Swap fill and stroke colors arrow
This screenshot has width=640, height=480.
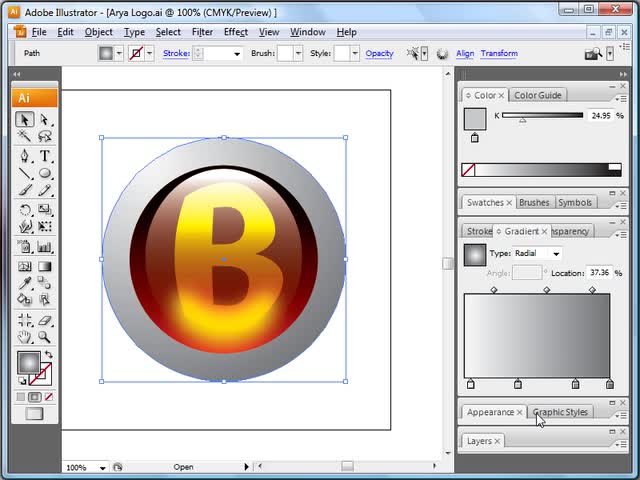pyautogui.click(x=49, y=354)
